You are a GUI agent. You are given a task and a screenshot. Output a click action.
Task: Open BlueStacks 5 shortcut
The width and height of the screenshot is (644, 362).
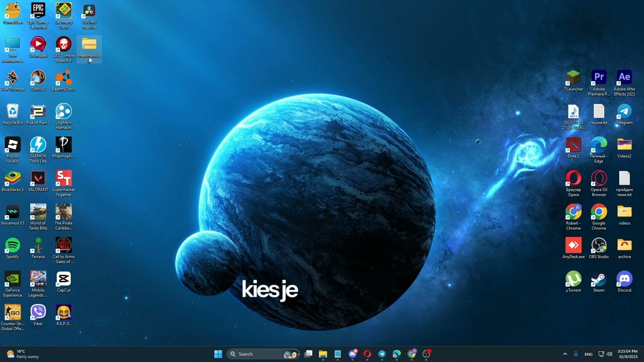pos(13,182)
